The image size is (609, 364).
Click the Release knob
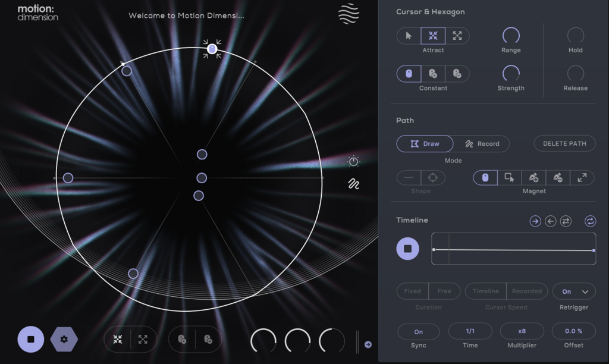coord(576,73)
